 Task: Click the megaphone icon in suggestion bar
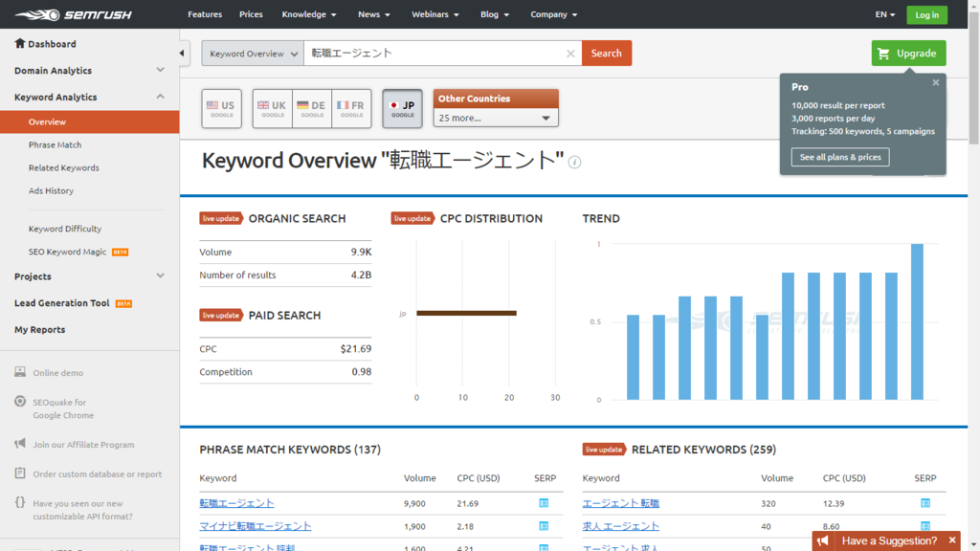[822, 540]
